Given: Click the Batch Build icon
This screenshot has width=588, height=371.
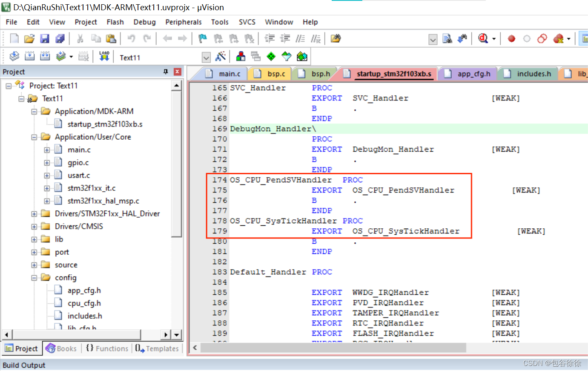Looking at the screenshot, I should tap(61, 56).
